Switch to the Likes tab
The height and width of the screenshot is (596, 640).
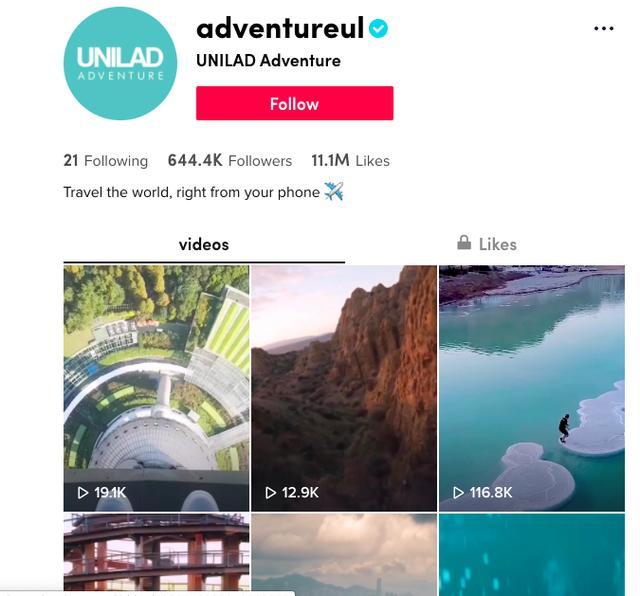487,245
